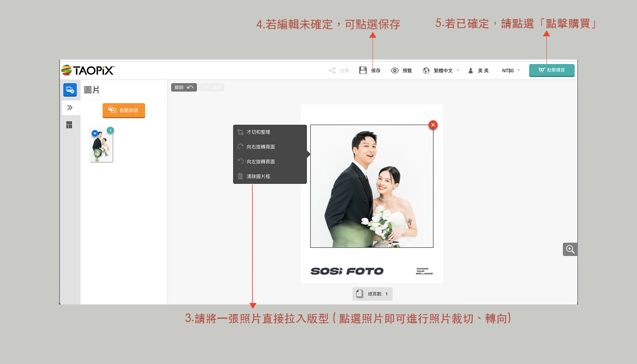Screen dimensions: 637x364
Task: Click the 預覽 preview eye icon
Action: tap(395, 70)
